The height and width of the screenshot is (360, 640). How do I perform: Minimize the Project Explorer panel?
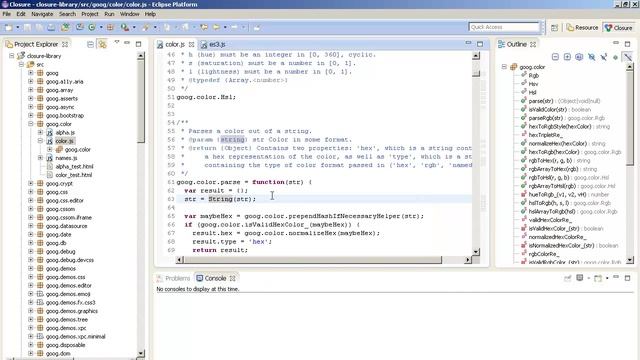point(127,43)
